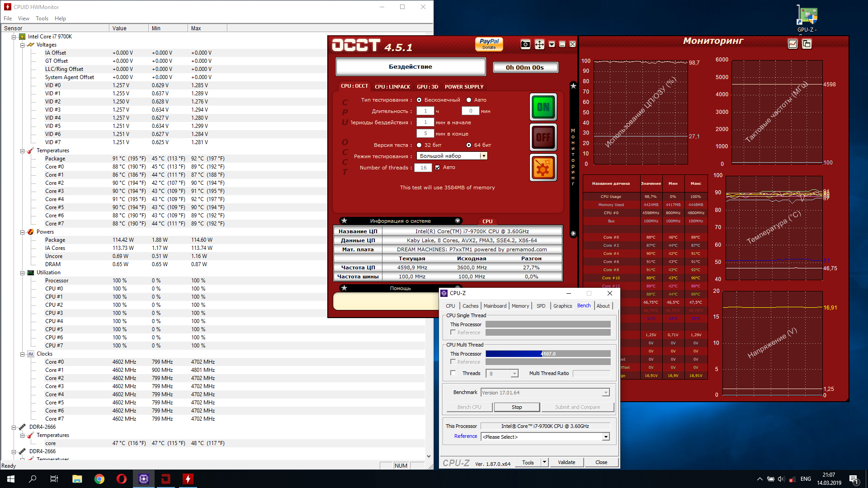Enable Reference checkbox under CPU Multi Thread
This screenshot has width=868, height=488.
point(453,361)
